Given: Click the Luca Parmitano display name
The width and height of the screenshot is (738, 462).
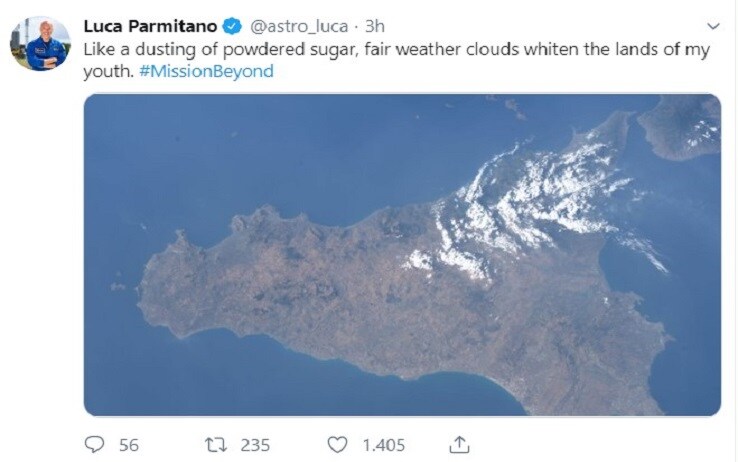Looking at the screenshot, I should tap(150, 26).
